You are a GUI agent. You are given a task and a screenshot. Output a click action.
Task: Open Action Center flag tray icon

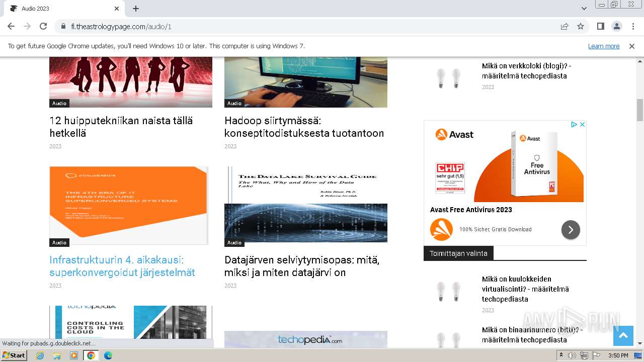click(596, 355)
